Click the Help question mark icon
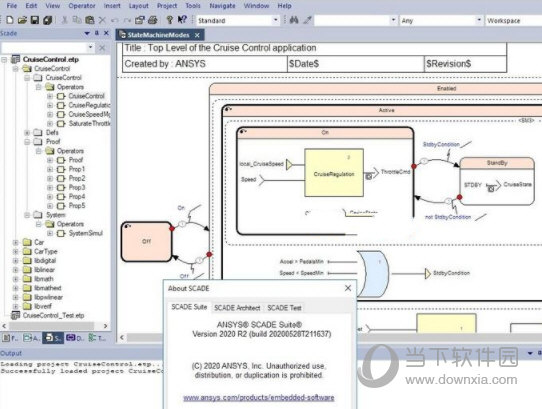This screenshot has height=409, width=542. tap(169, 20)
